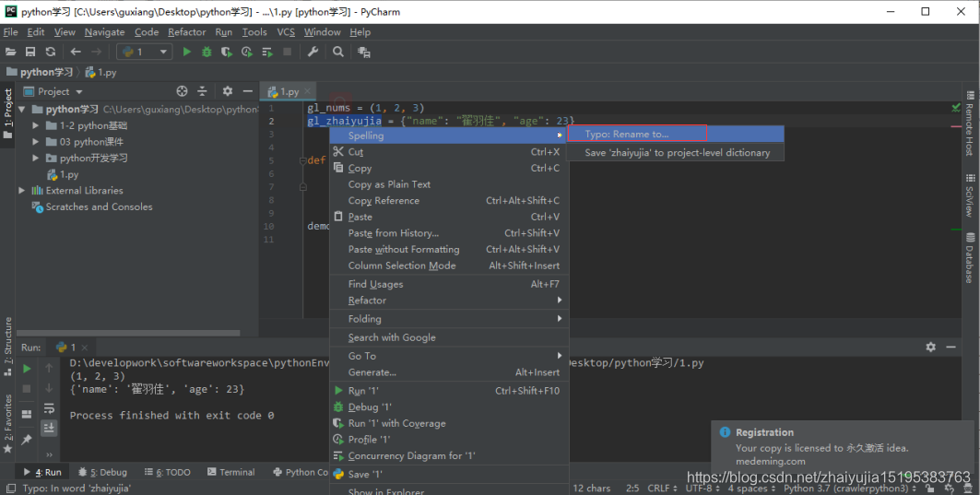Open Project panel gear settings
This screenshot has height=495, width=980.
tap(228, 91)
